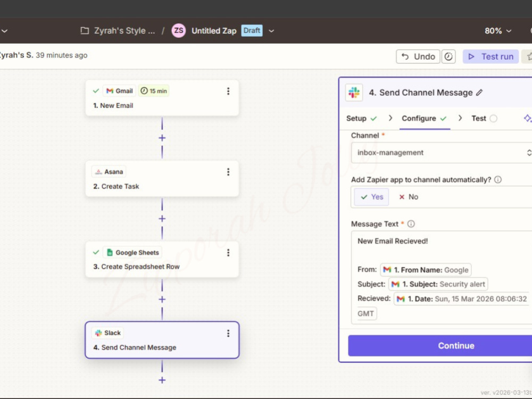Add a step after Gmail New Email
The width and height of the screenshot is (532, 399).
(162, 138)
